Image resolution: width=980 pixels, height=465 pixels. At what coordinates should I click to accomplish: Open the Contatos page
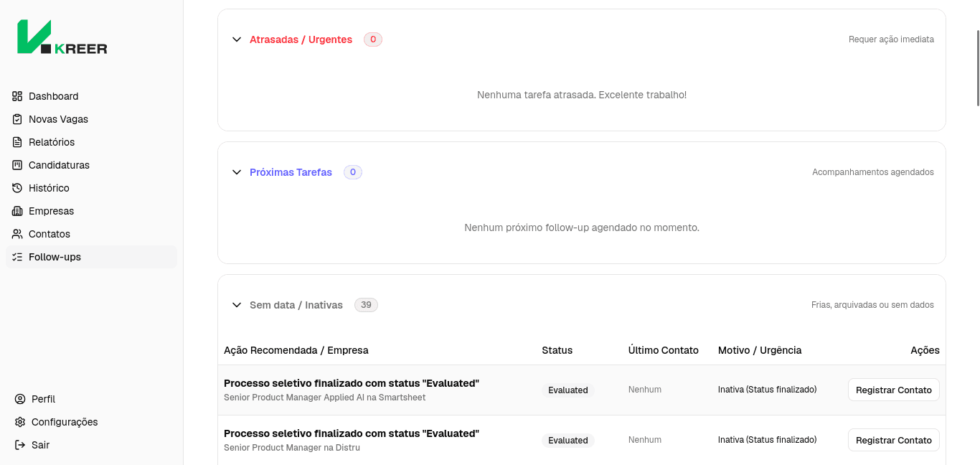pyautogui.click(x=91, y=234)
